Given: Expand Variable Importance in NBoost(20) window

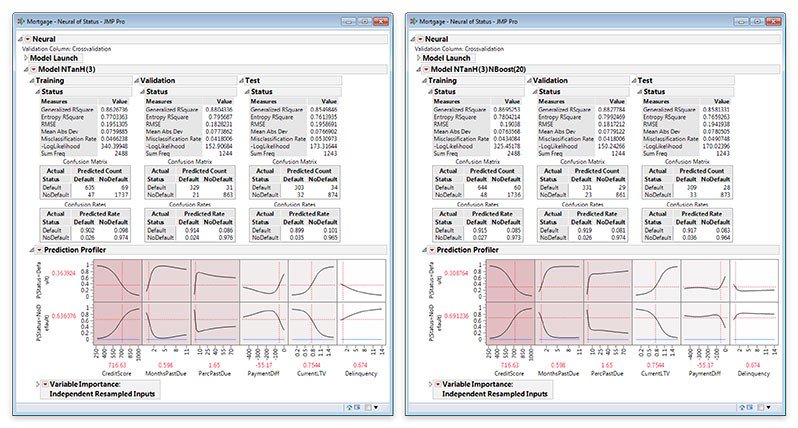Looking at the screenshot, I should [431, 384].
